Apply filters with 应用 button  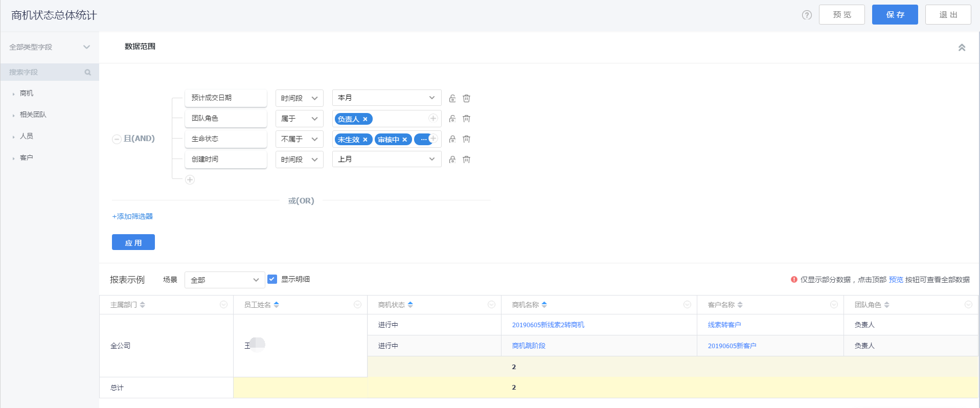133,242
